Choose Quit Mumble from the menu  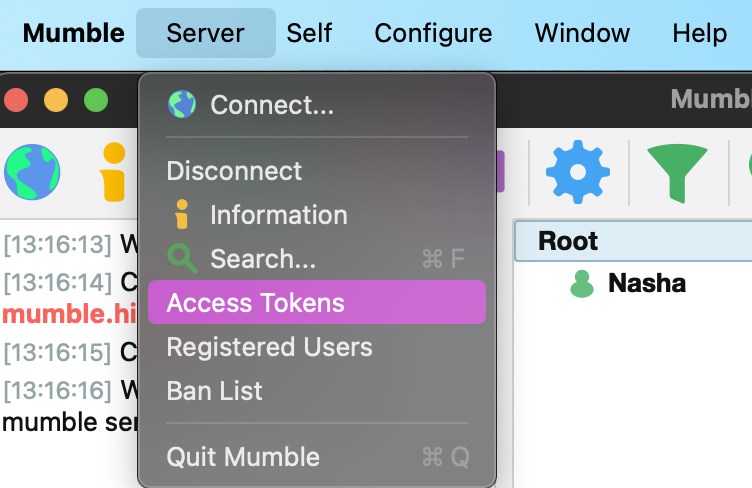(x=243, y=457)
